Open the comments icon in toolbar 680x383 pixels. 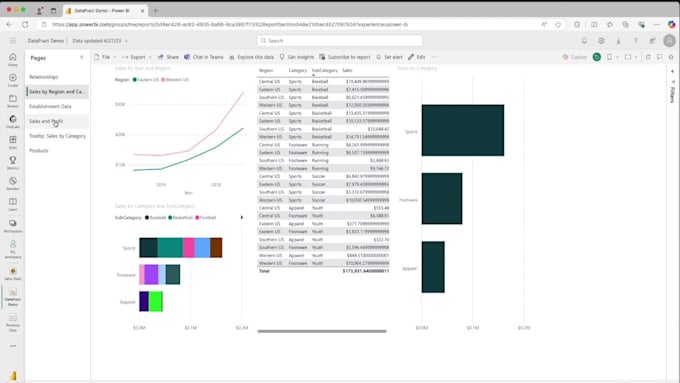[x=659, y=57]
